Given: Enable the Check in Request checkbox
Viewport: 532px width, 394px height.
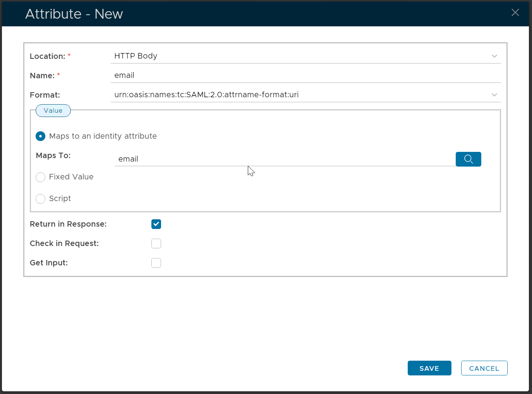Looking at the screenshot, I should pos(156,244).
